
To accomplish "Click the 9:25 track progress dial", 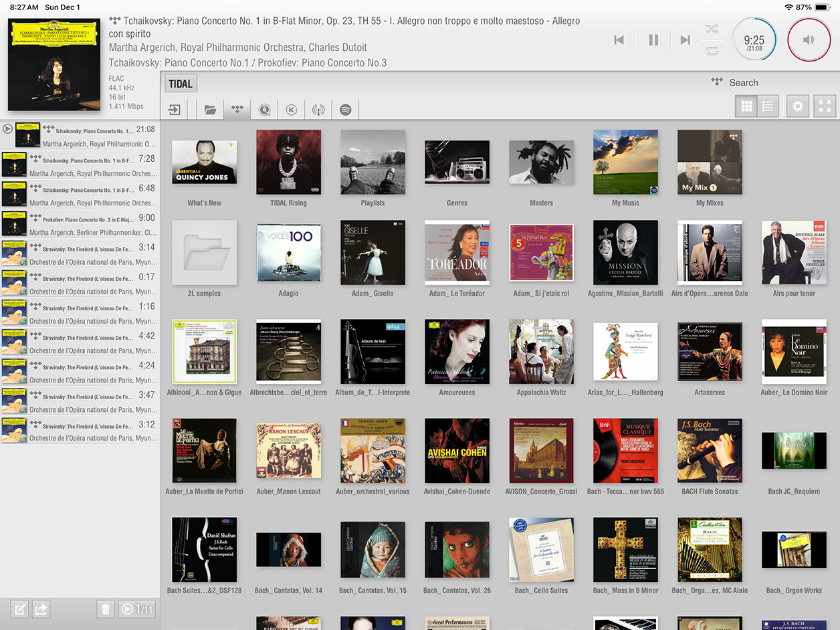I will click(x=754, y=39).
